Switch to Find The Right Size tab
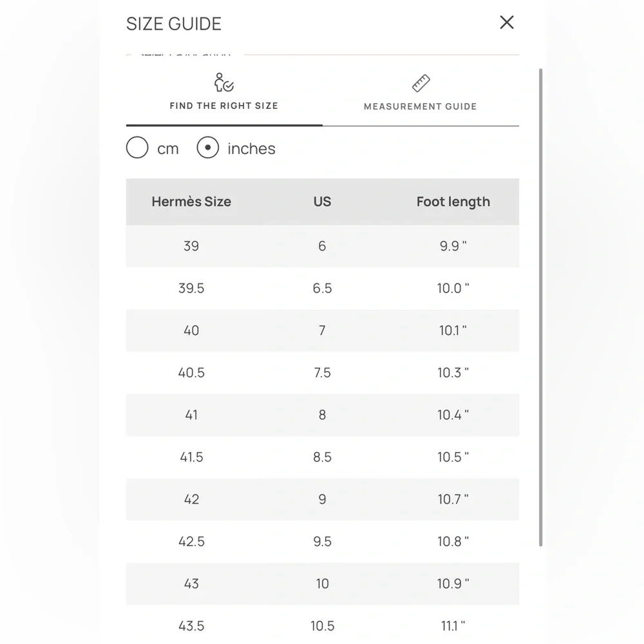The width and height of the screenshot is (644, 644). (x=224, y=97)
